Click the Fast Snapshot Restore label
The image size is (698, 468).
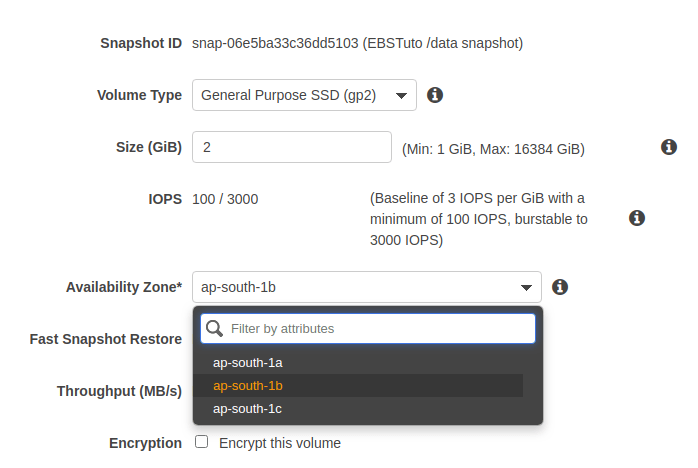[x=106, y=339]
